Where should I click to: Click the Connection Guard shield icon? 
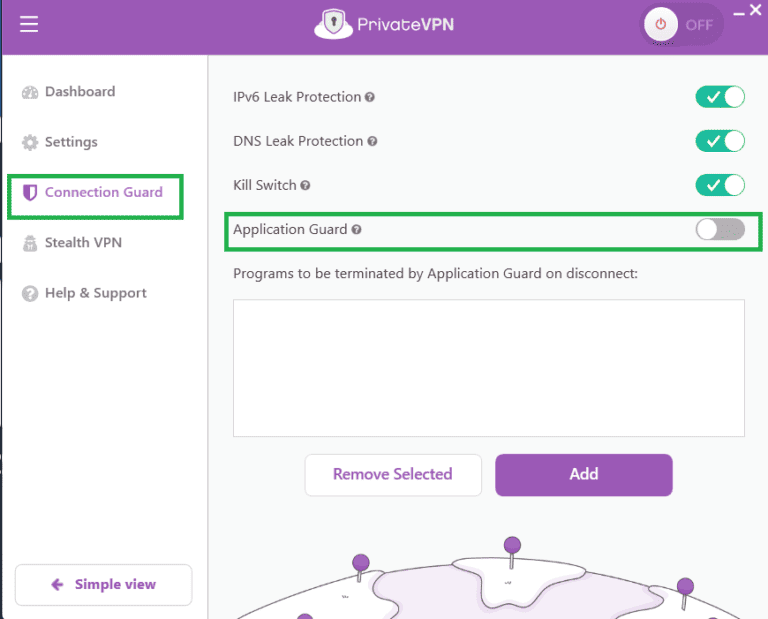tap(30, 193)
